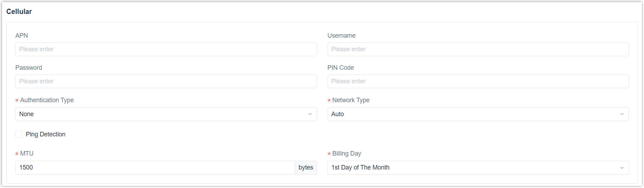Click the chevron arrow in Billing Day field
Image resolution: width=644 pixels, height=188 pixels.
coord(622,168)
